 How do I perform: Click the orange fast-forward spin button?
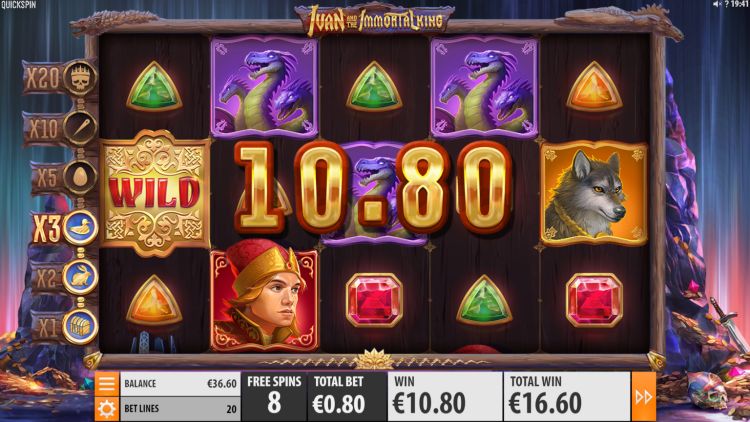(x=643, y=397)
